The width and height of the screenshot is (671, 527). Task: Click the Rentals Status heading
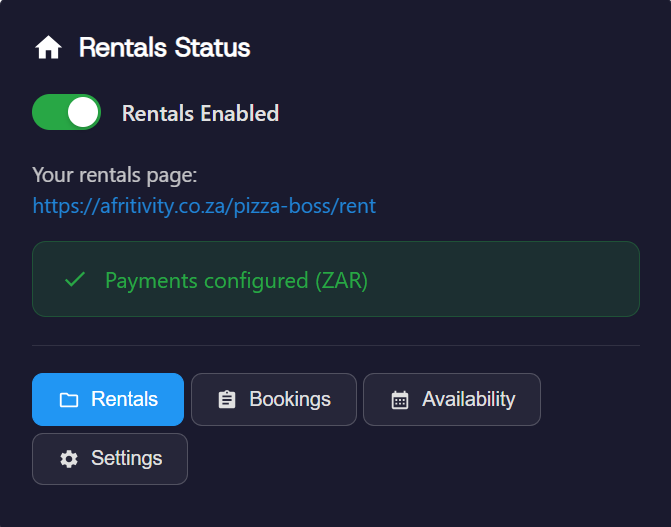tap(164, 48)
